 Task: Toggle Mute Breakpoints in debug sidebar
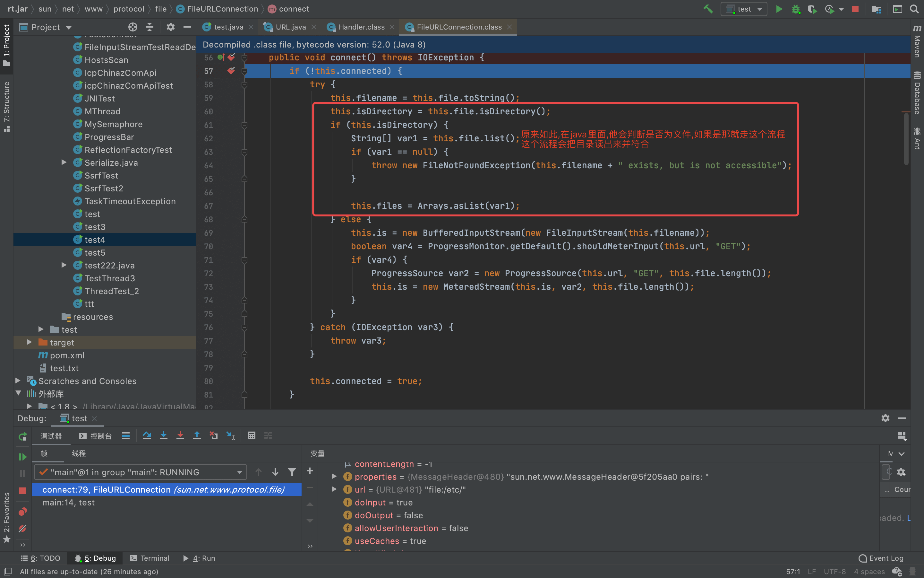pyautogui.click(x=22, y=529)
